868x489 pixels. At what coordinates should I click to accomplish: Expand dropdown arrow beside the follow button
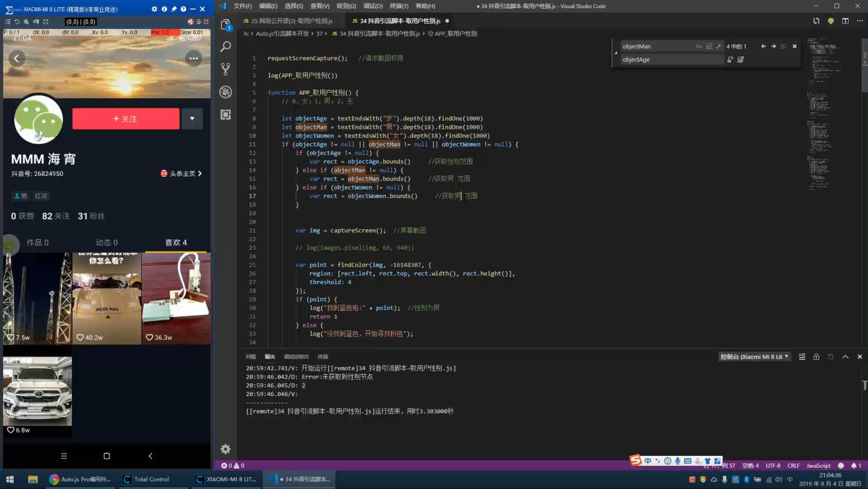(192, 118)
